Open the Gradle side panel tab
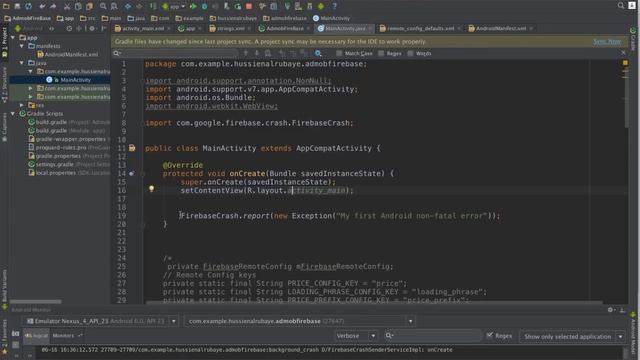This screenshot has width=640, height=360. coord(633,39)
